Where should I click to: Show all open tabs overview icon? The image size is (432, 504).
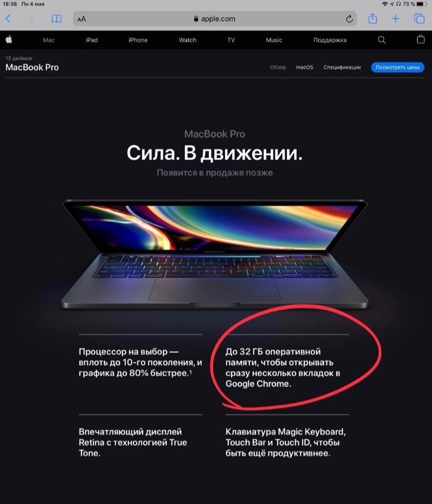[419, 18]
